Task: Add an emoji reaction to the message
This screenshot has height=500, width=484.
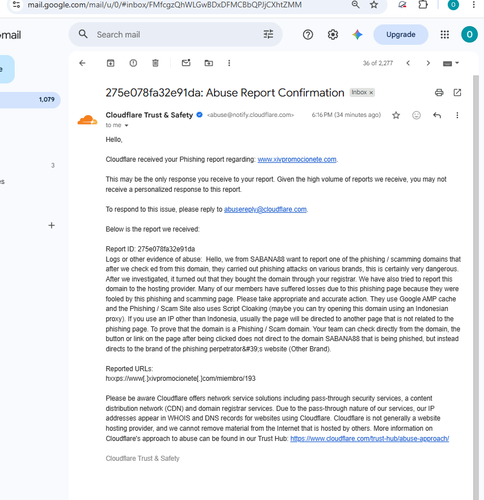Action: point(416,115)
